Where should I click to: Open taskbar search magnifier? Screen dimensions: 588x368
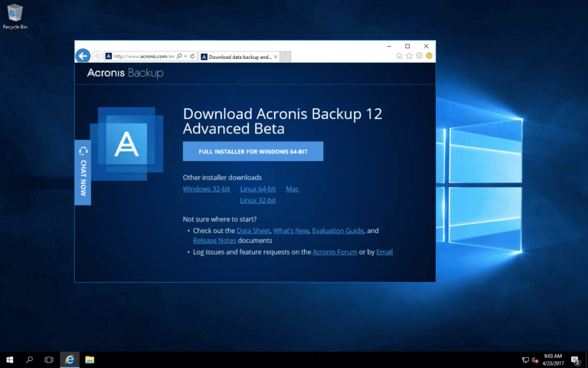click(29, 360)
